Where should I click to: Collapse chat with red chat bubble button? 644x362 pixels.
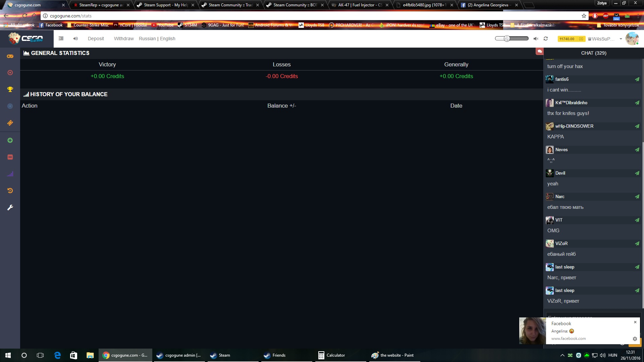click(x=539, y=51)
